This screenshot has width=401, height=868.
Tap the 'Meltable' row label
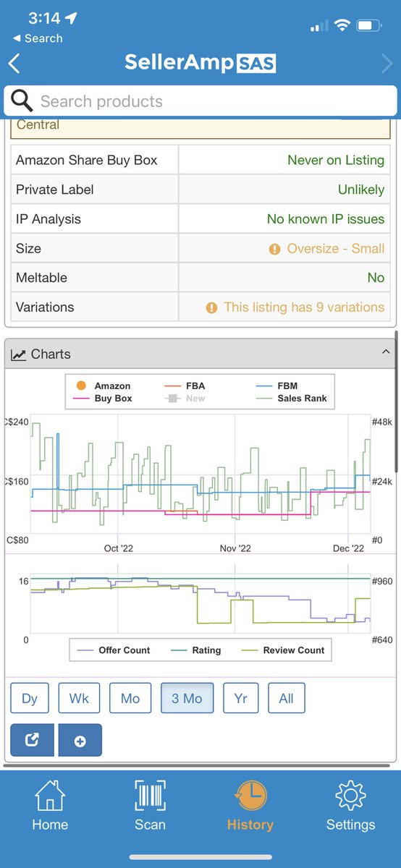click(x=41, y=278)
